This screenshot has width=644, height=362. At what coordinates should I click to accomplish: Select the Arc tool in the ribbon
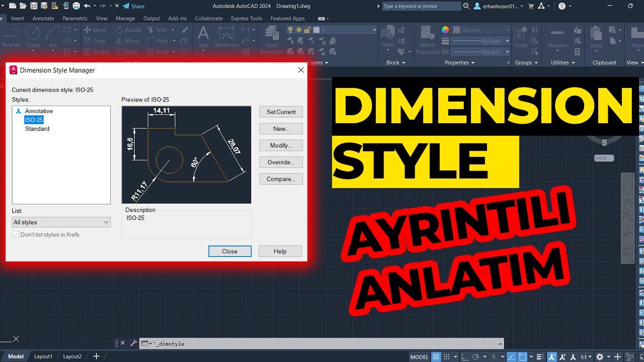coord(53,36)
